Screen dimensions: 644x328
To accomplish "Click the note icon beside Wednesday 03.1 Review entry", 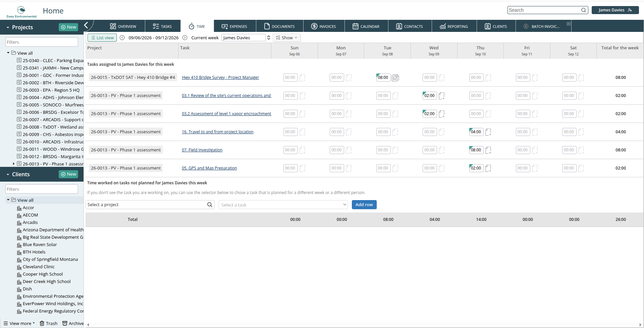I will click(442, 96).
